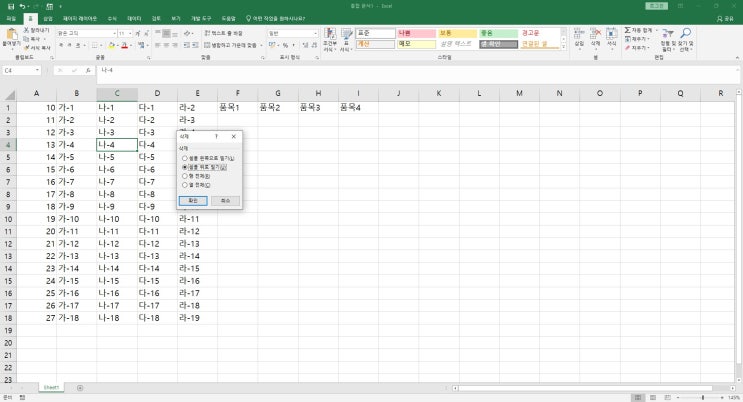Click the Copy icon in clipboard group
The image size is (743, 402).
[x=27, y=39]
